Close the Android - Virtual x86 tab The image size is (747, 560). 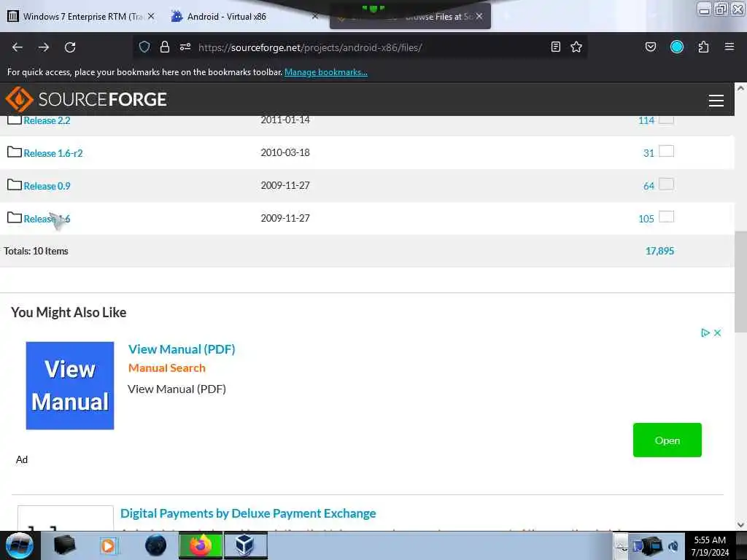[x=315, y=16]
